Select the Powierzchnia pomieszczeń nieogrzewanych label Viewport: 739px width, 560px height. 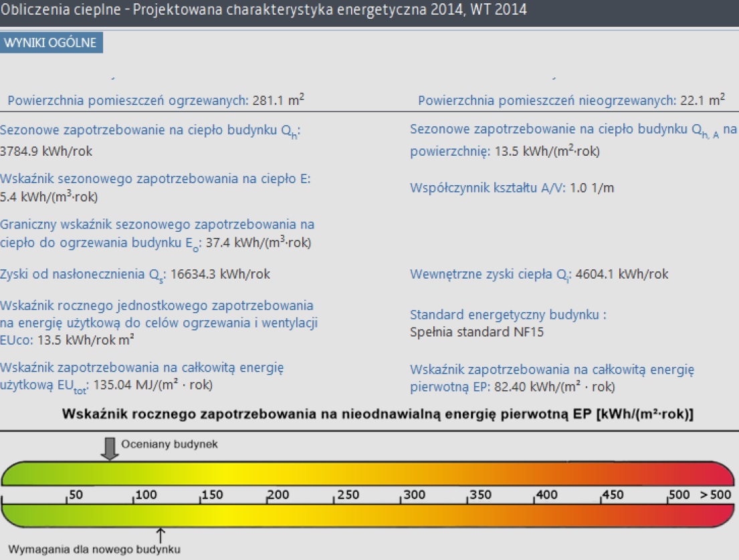pyautogui.click(x=546, y=101)
